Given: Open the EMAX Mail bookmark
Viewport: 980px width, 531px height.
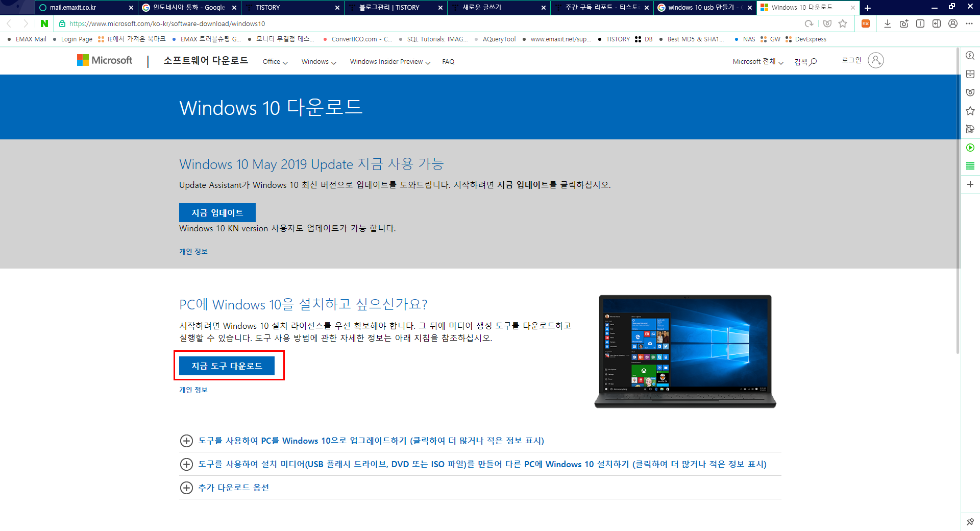Looking at the screenshot, I should pyautogui.click(x=27, y=39).
